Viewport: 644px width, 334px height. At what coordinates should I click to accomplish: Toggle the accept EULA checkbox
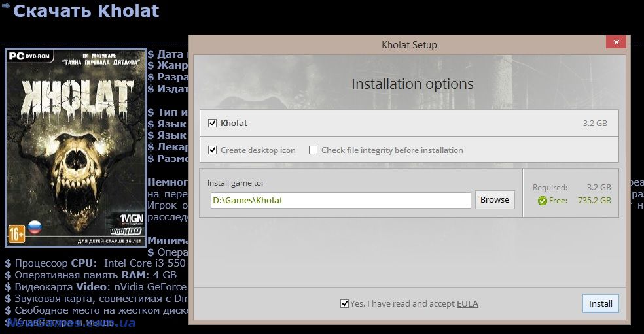pos(345,304)
